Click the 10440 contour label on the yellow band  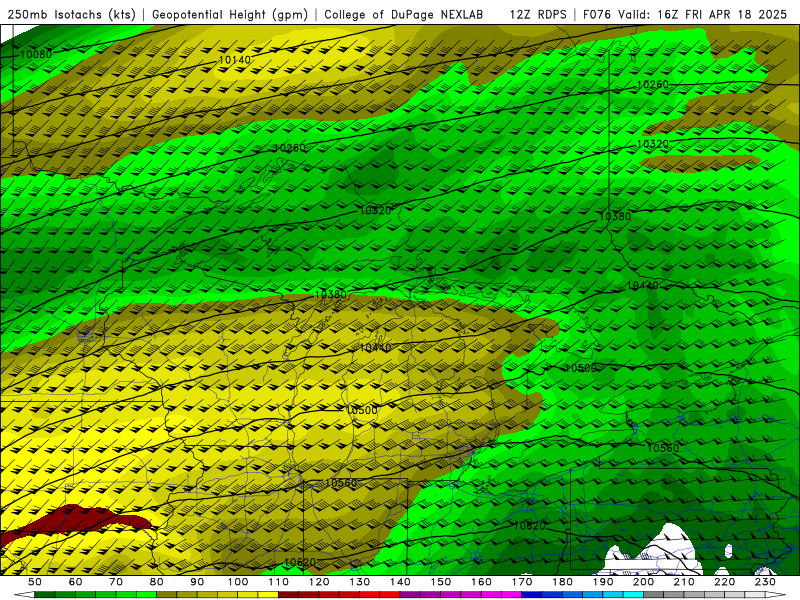click(x=376, y=347)
